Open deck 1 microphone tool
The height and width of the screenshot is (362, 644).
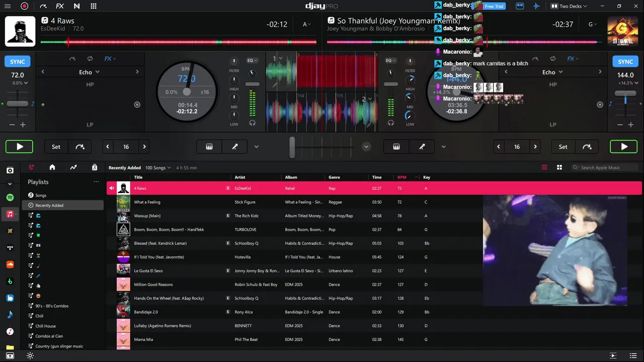(234, 147)
